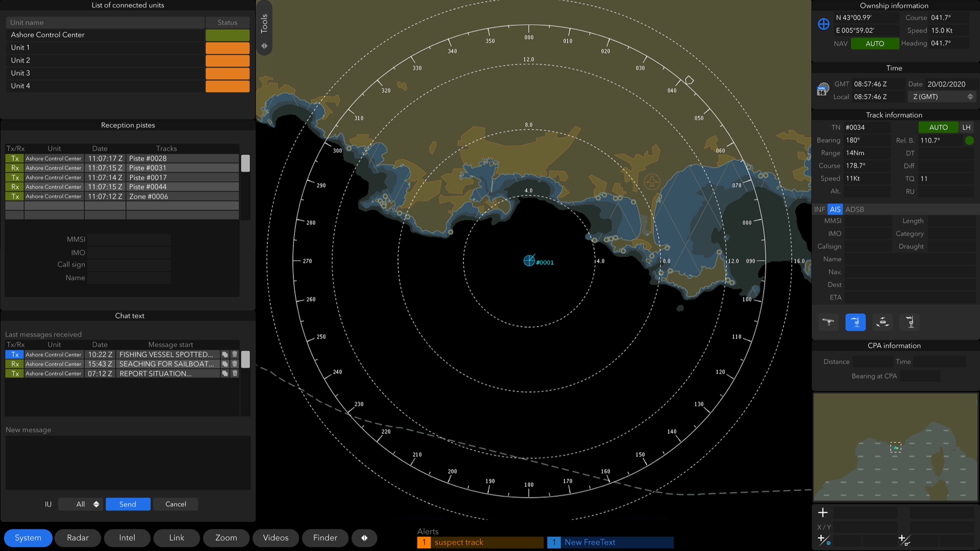Open the Radar menu
Viewport: 980px width, 551px height.
[x=78, y=538]
